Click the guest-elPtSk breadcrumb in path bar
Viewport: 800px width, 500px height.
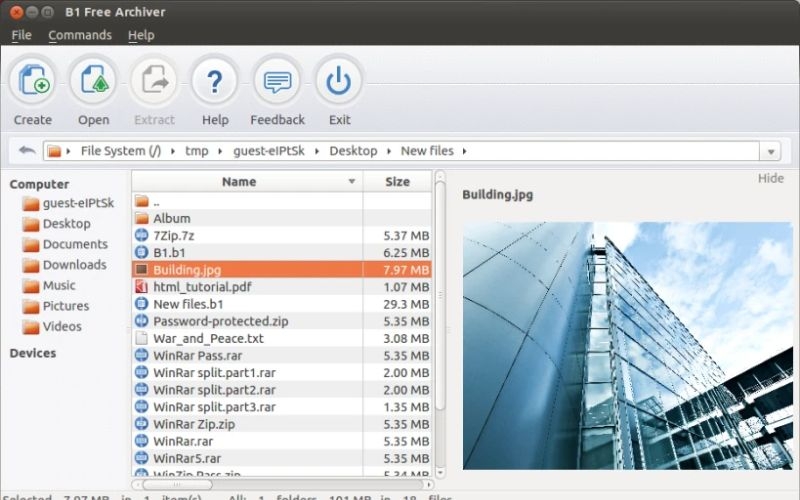(269, 151)
